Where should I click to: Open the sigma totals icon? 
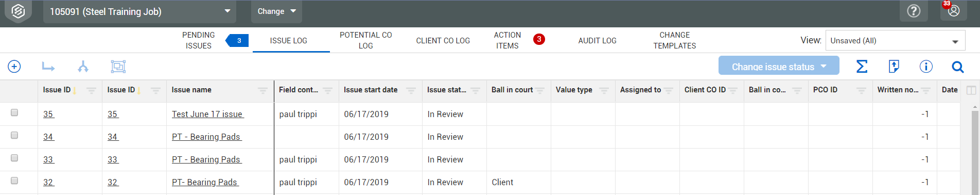(862, 67)
